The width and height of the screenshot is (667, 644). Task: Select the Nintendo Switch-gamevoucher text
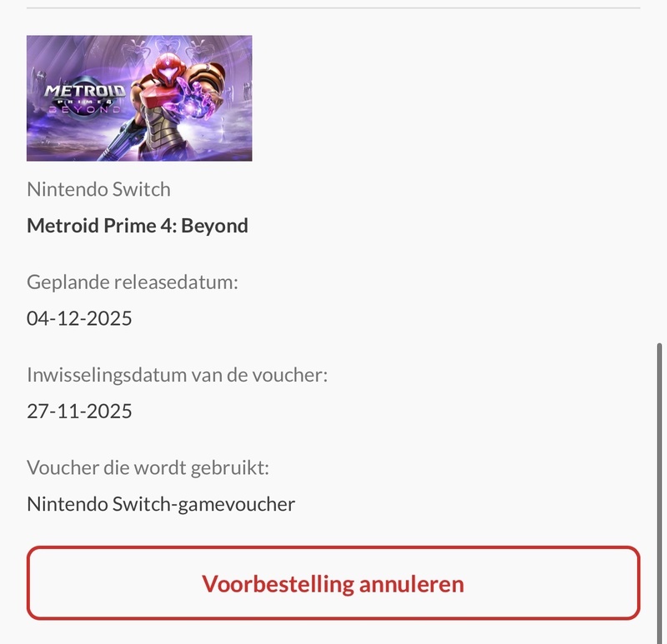pos(161,504)
